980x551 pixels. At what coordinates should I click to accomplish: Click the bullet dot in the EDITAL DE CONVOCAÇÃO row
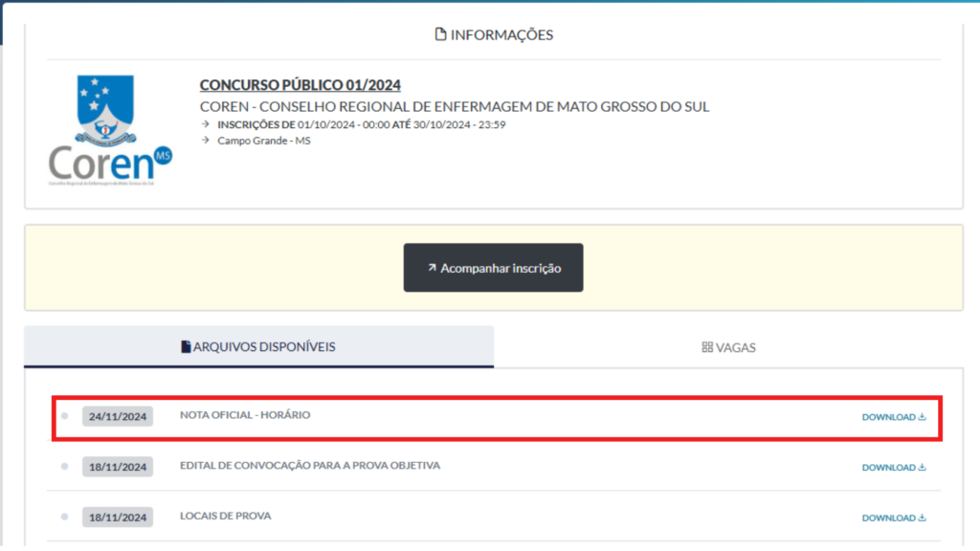[x=64, y=466]
